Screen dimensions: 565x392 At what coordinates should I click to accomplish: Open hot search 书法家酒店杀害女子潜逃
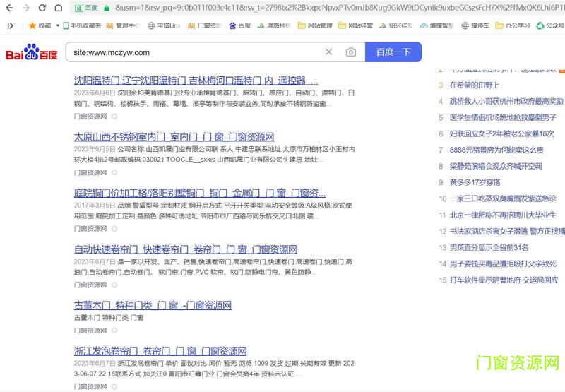(507, 232)
